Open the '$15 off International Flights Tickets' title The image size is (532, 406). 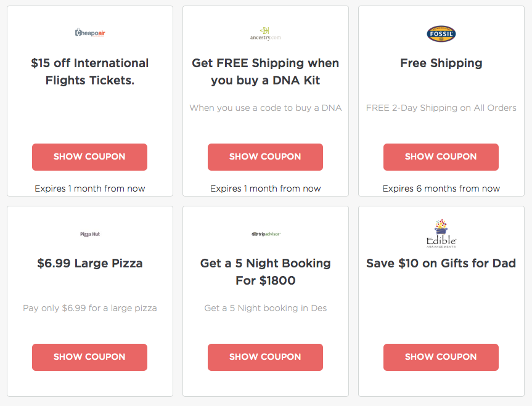(90, 71)
